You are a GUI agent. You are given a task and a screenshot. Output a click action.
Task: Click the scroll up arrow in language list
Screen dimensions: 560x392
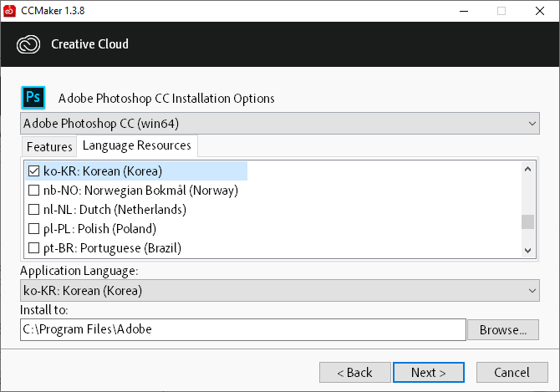click(528, 169)
